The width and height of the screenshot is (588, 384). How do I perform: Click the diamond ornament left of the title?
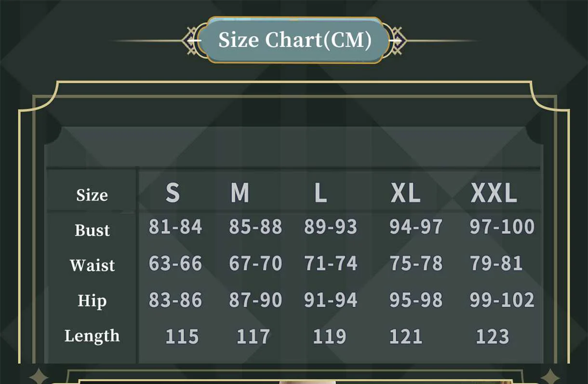190,41
